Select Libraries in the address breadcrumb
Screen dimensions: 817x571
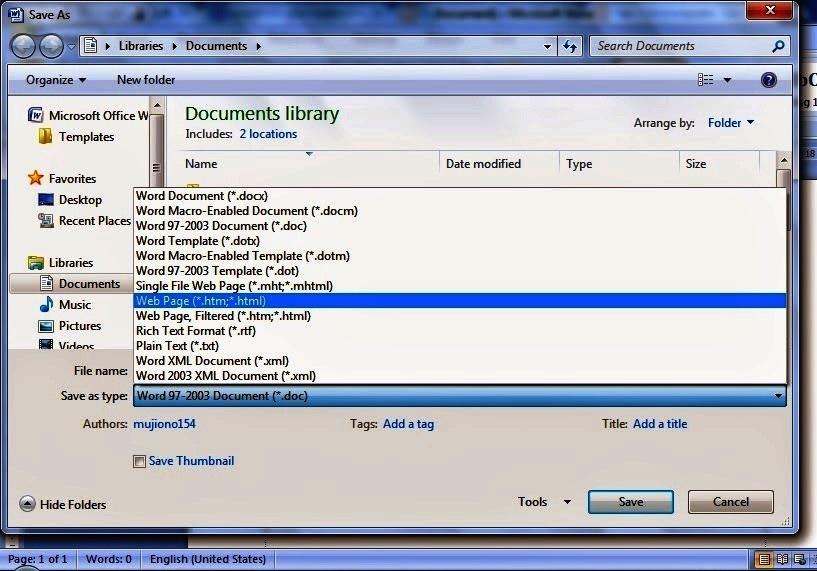(x=141, y=46)
